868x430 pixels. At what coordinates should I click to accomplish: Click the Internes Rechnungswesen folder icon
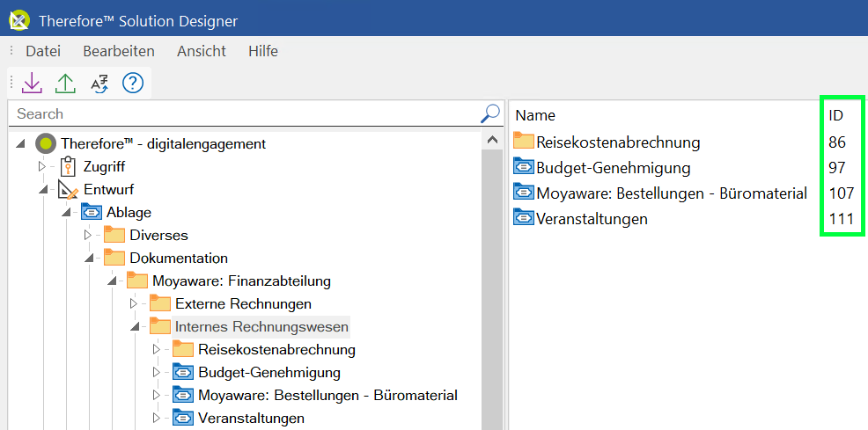coord(160,326)
